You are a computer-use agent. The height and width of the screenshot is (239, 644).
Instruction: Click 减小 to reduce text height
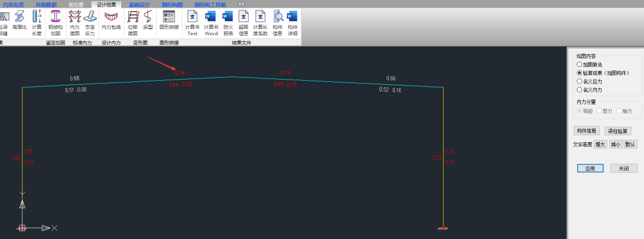tap(615, 145)
